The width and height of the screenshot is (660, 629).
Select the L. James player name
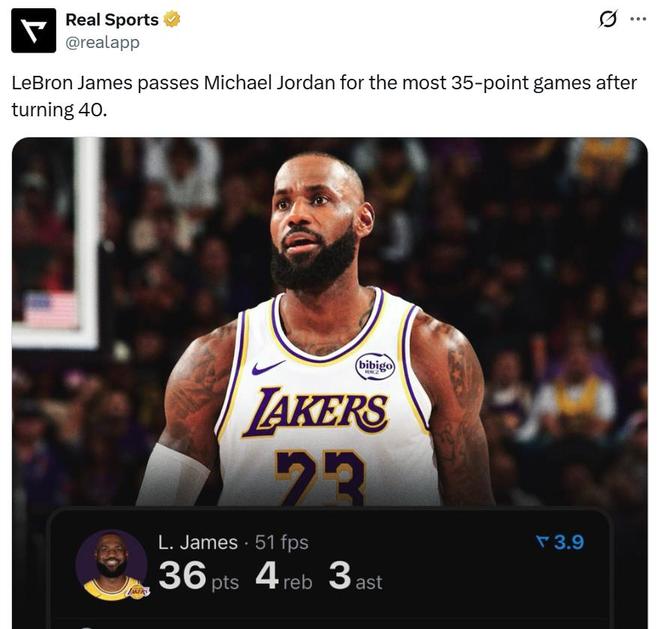[197, 543]
